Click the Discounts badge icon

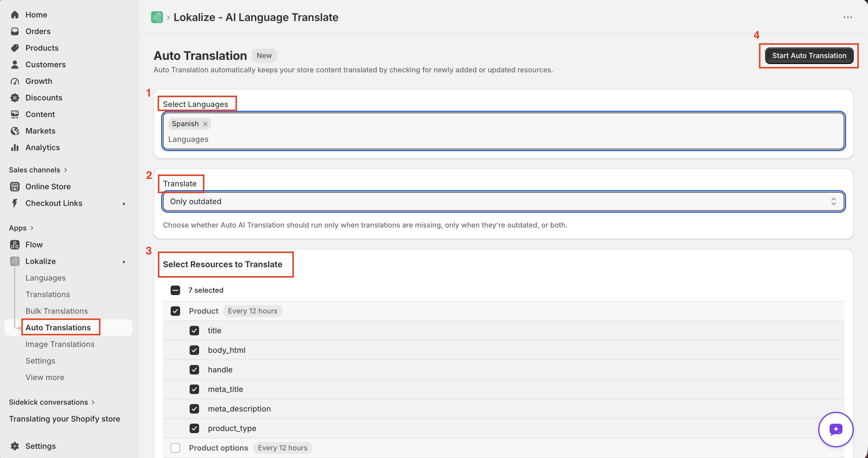pyautogui.click(x=15, y=98)
